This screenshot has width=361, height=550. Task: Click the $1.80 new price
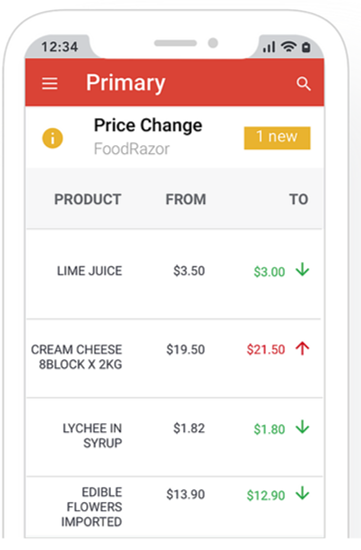pyautogui.click(x=269, y=429)
